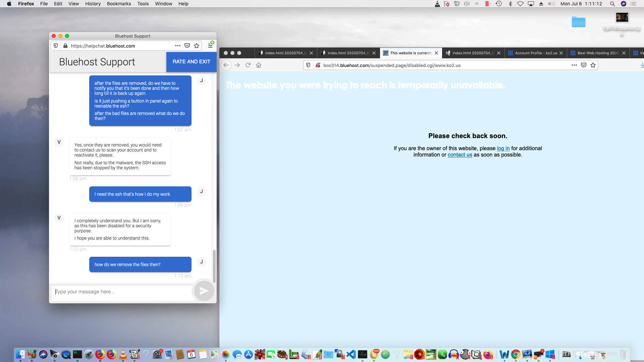The width and height of the screenshot is (644, 362).
Task: Close the 'This website is currently' tab
Action: coord(436,53)
